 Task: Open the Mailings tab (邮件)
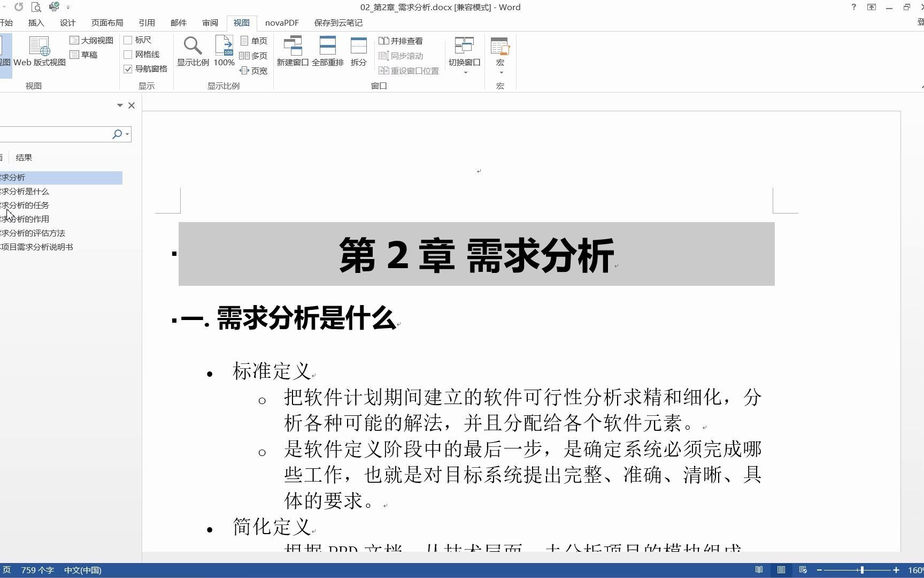[x=179, y=23]
